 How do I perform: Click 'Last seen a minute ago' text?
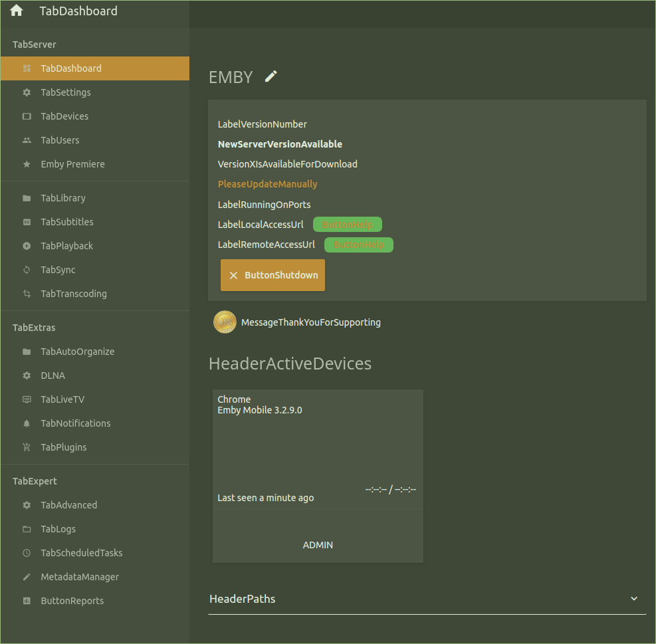(266, 498)
